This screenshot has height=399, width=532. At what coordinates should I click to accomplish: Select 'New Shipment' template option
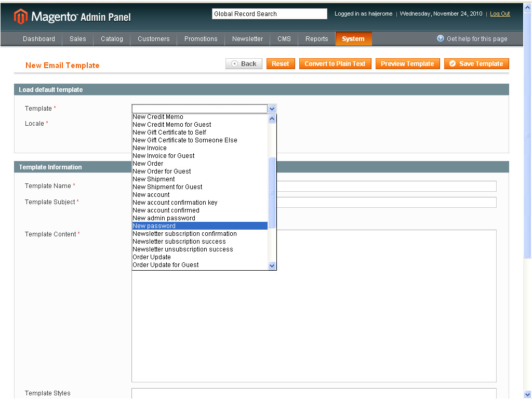pyautogui.click(x=200, y=179)
